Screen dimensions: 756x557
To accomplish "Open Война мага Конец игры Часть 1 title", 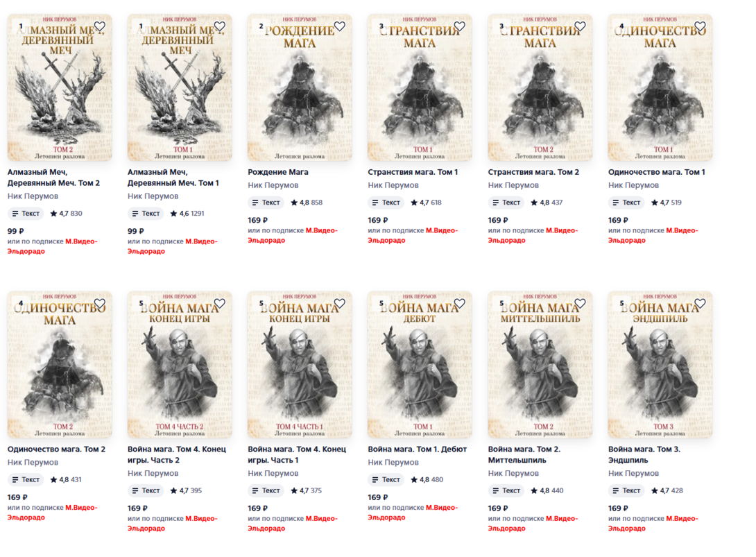I will [297, 455].
